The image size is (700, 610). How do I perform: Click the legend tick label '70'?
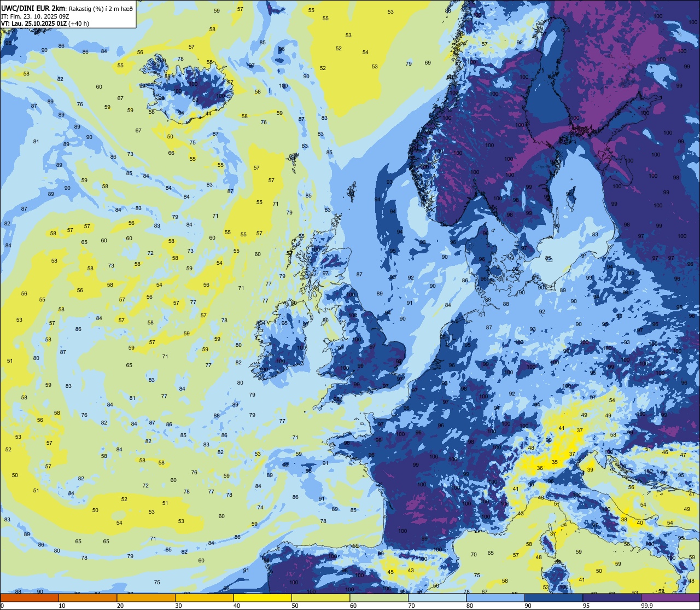click(x=411, y=606)
